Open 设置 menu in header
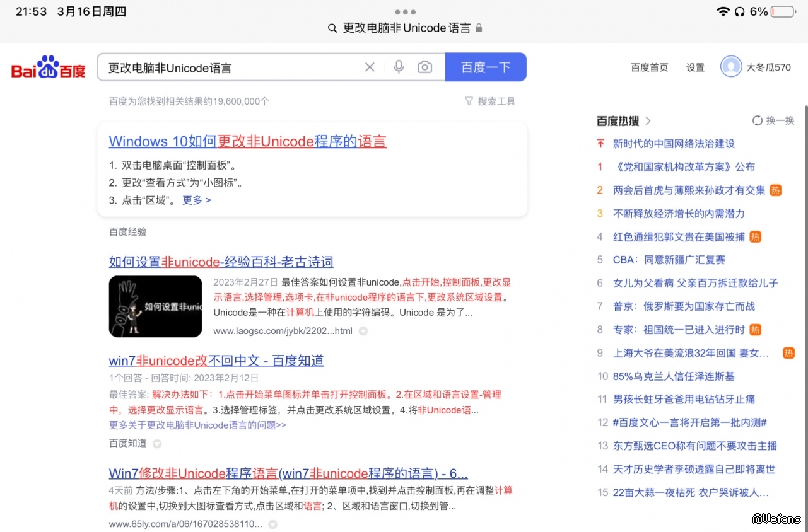 coord(695,67)
